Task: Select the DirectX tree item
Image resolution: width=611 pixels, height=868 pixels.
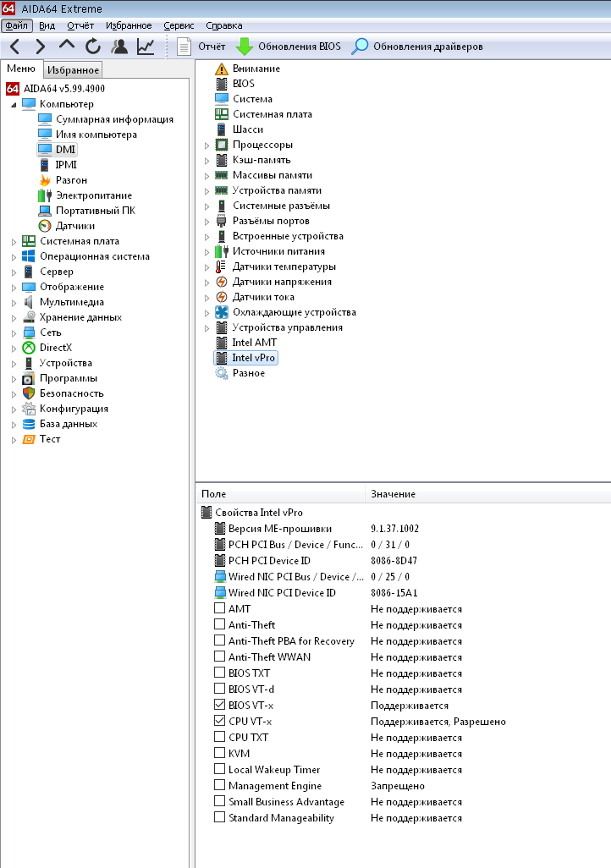Action: tap(47, 348)
